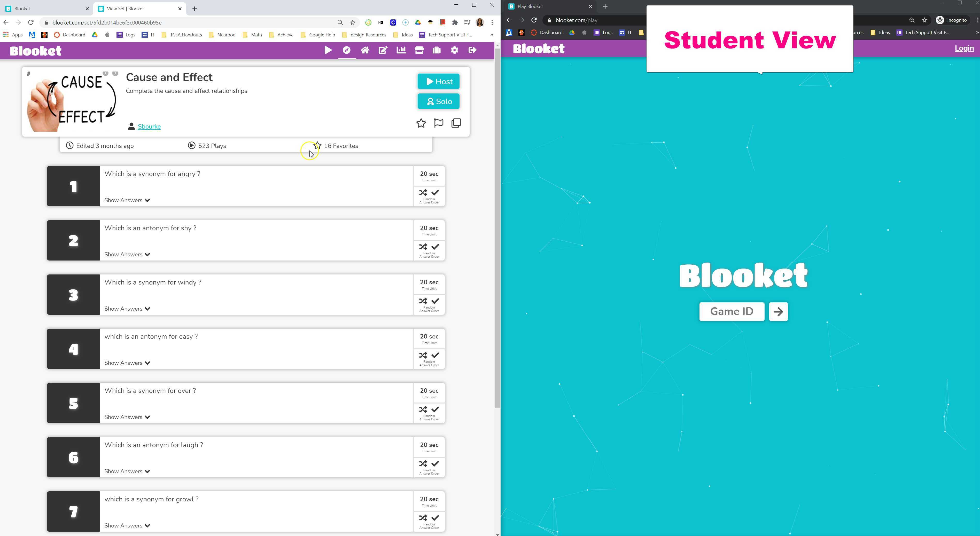Viewport: 980px width, 536px height.
Task: Open the Stats bar chart icon
Action: pos(401,50)
